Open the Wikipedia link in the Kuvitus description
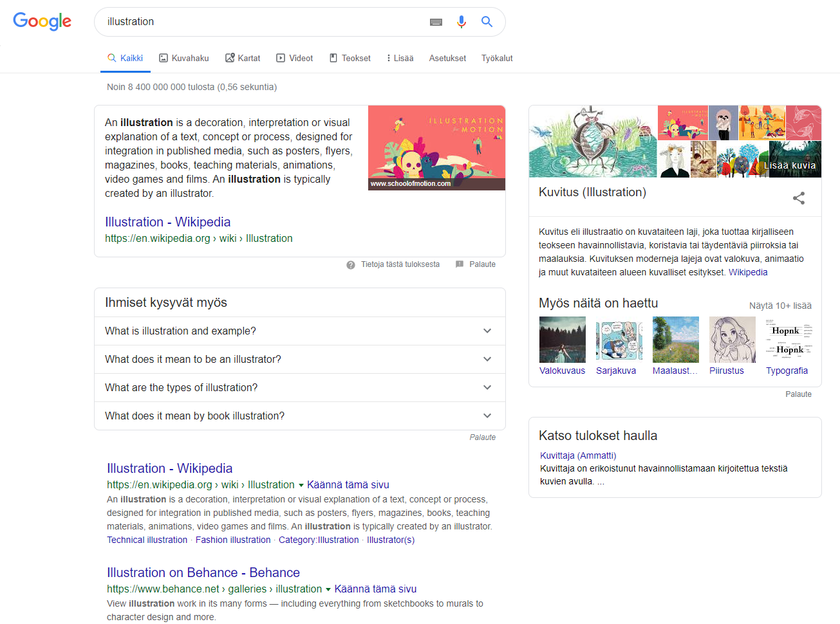The width and height of the screenshot is (840, 624). coord(748,272)
